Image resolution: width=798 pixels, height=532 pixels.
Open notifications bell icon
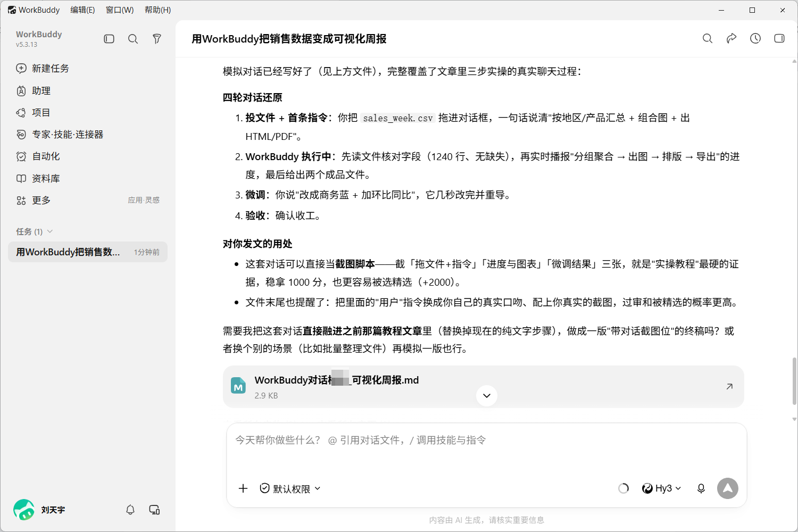tap(130, 510)
